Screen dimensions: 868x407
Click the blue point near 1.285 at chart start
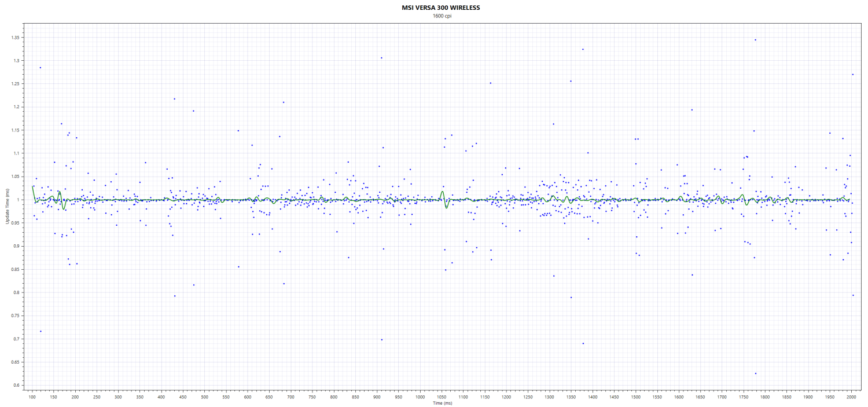(x=40, y=68)
